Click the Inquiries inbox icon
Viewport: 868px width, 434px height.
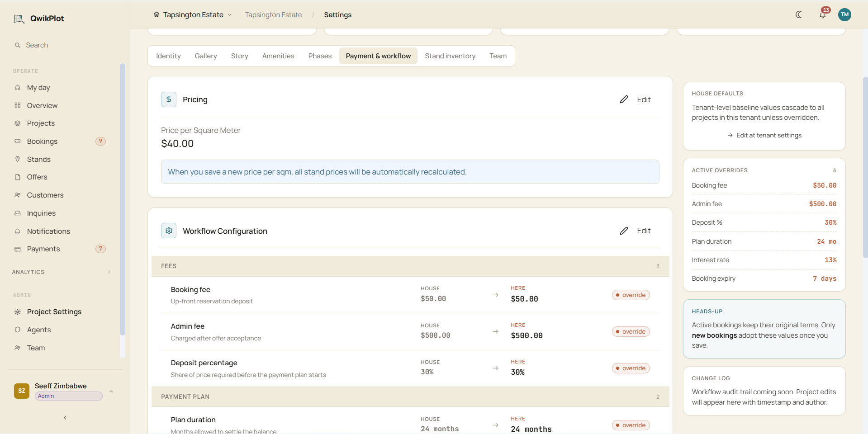click(x=18, y=213)
